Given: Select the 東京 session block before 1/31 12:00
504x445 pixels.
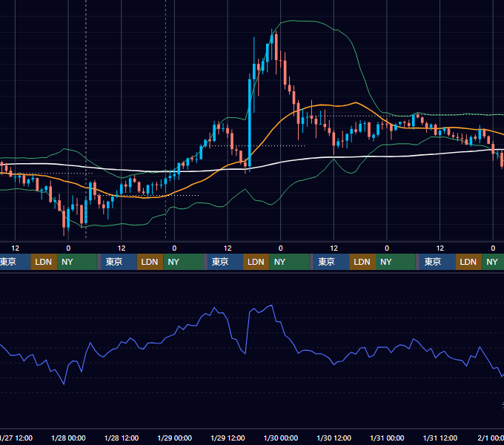Looking at the screenshot, I should click(x=437, y=262).
